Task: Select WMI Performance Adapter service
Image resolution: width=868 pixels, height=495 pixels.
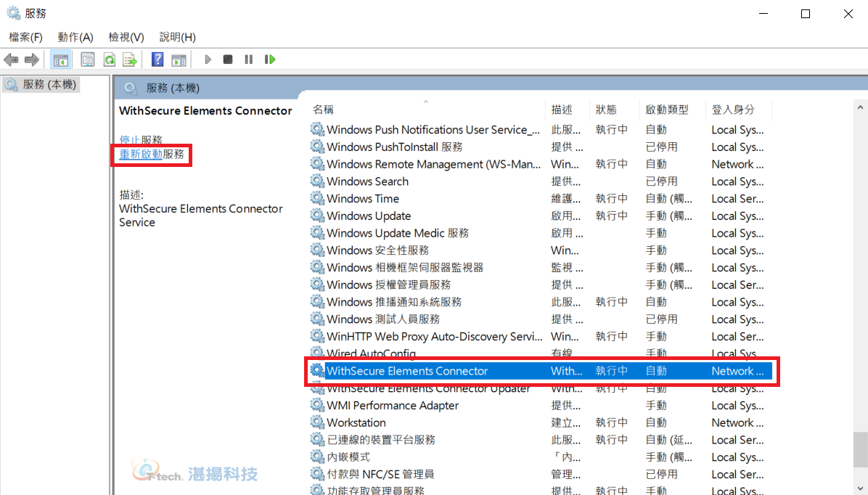Action: [x=540, y=405]
